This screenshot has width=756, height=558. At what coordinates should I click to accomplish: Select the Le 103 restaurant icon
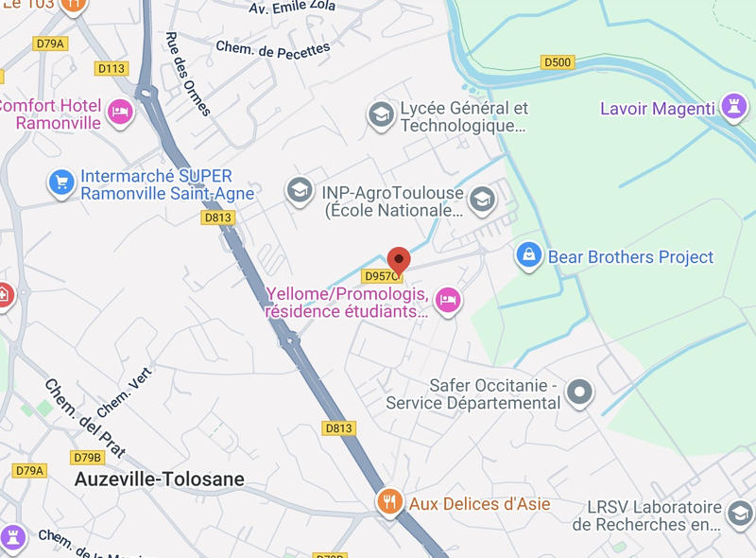click(x=74, y=6)
